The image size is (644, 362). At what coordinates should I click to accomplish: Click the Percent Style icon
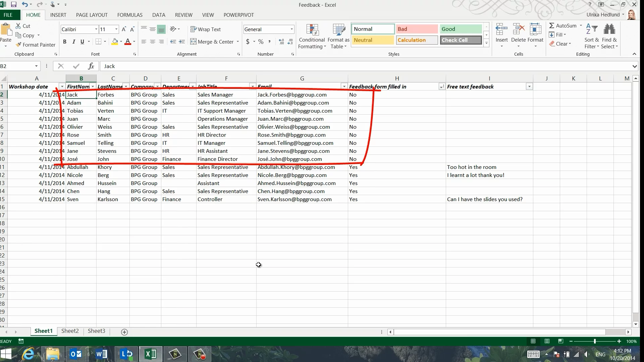point(261,42)
